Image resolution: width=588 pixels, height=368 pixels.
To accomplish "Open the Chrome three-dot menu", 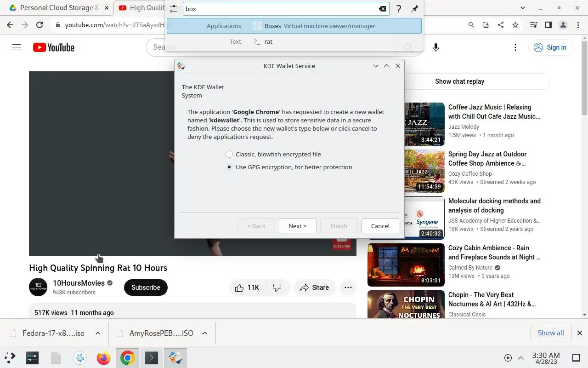I will click(577, 25).
